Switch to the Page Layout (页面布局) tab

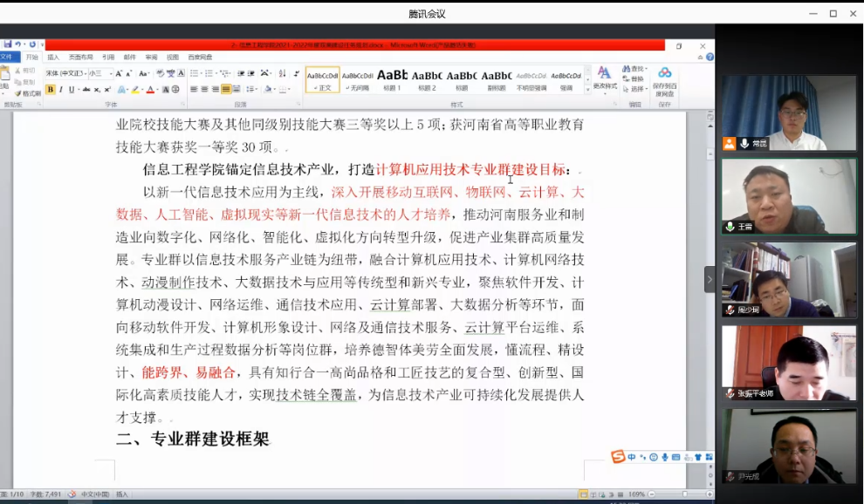point(80,58)
